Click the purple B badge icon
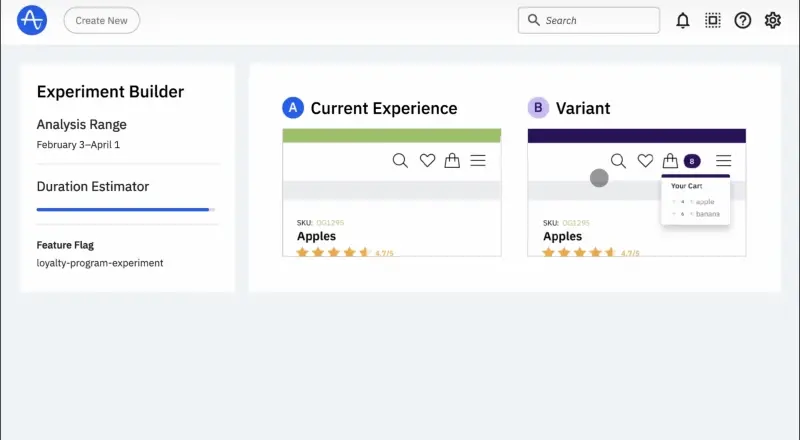Screen dimensions: 800x440 (538, 108)
